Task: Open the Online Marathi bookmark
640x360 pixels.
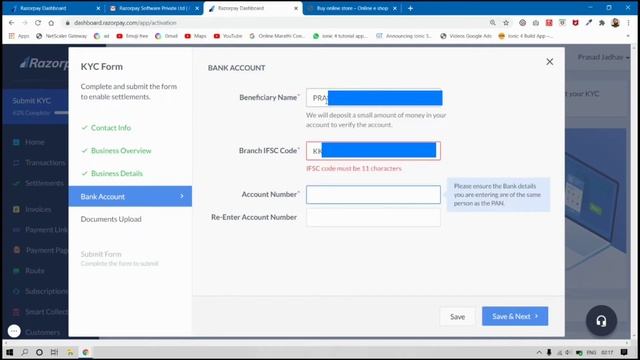Action: coord(277,36)
